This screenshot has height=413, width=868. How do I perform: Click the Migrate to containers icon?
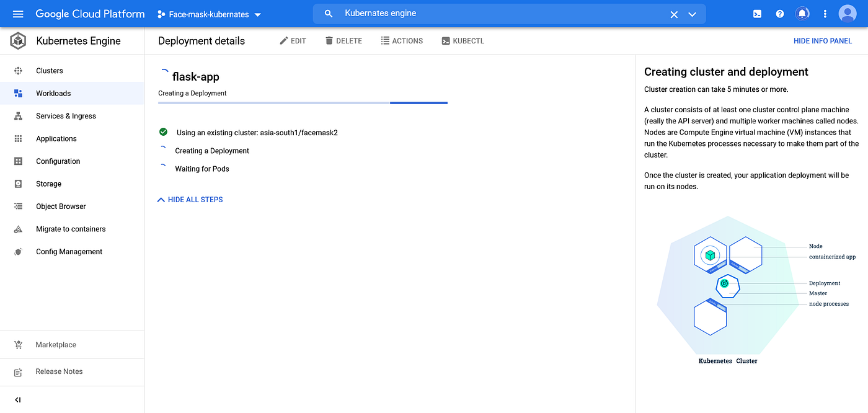click(18, 229)
